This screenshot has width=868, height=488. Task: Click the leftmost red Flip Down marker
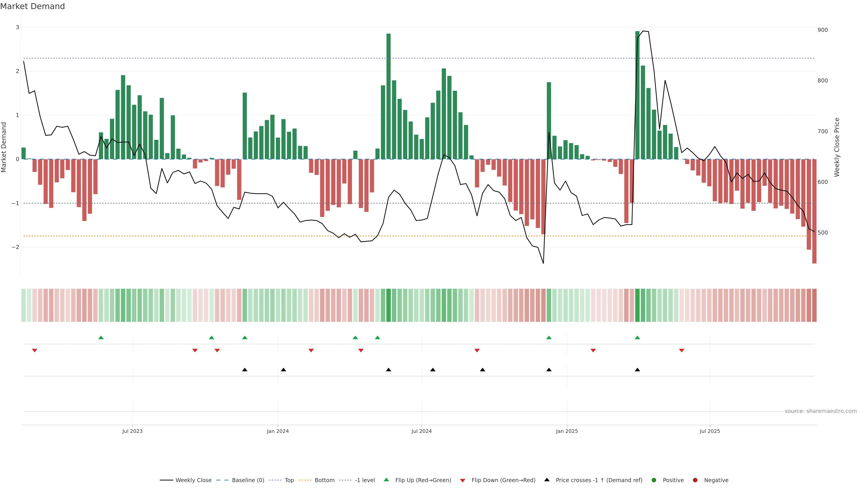coord(34,351)
